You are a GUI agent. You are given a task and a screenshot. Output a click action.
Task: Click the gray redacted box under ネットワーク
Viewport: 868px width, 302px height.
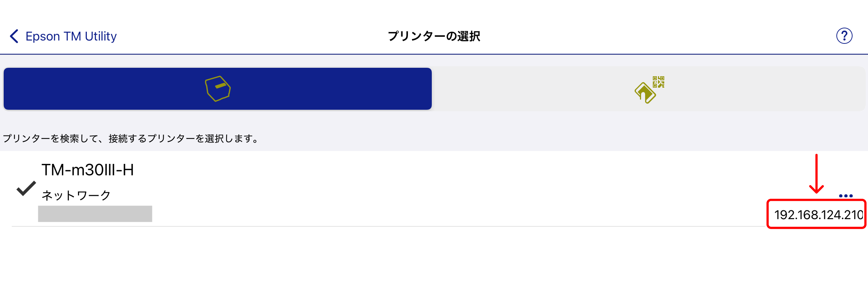click(x=95, y=214)
